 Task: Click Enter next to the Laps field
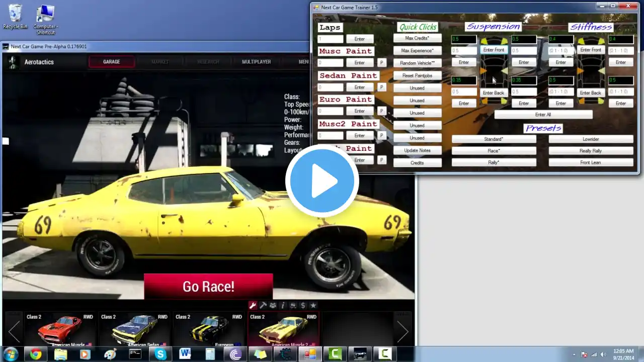click(x=360, y=39)
